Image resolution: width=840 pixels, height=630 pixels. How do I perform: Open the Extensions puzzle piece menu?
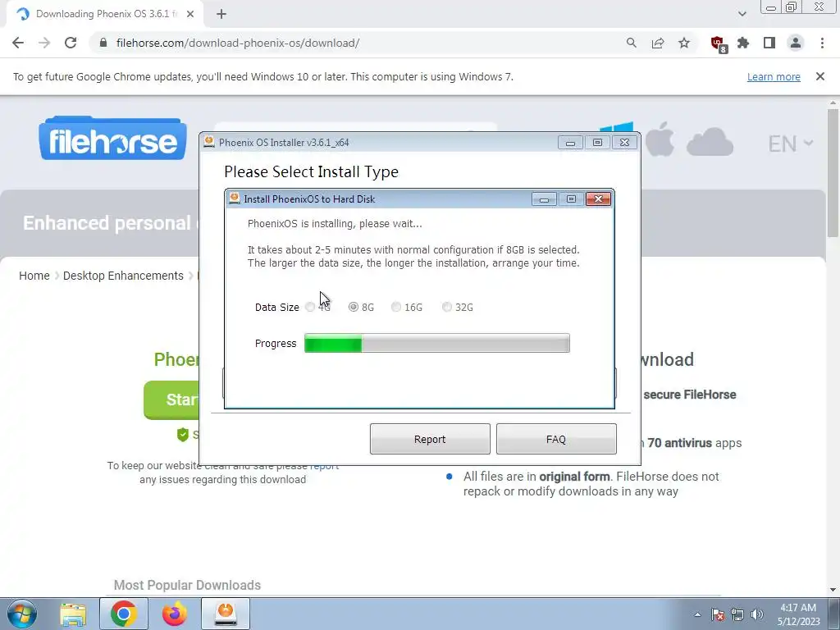click(x=743, y=43)
